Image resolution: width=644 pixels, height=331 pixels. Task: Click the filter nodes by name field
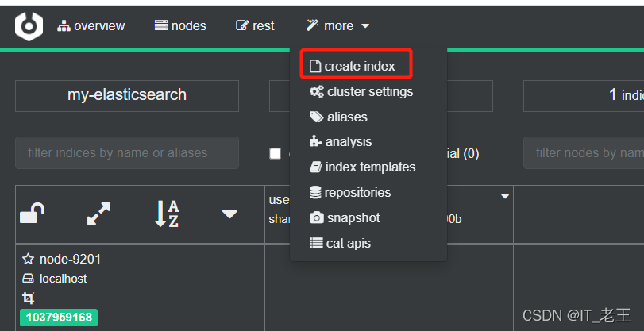click(584, 152)
